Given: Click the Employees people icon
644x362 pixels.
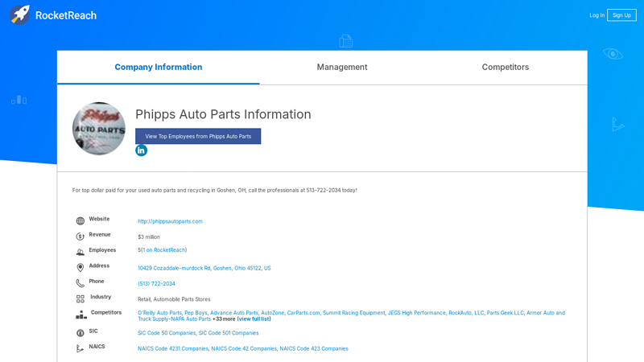Looking at the screenshot, I should coord(80,252).
